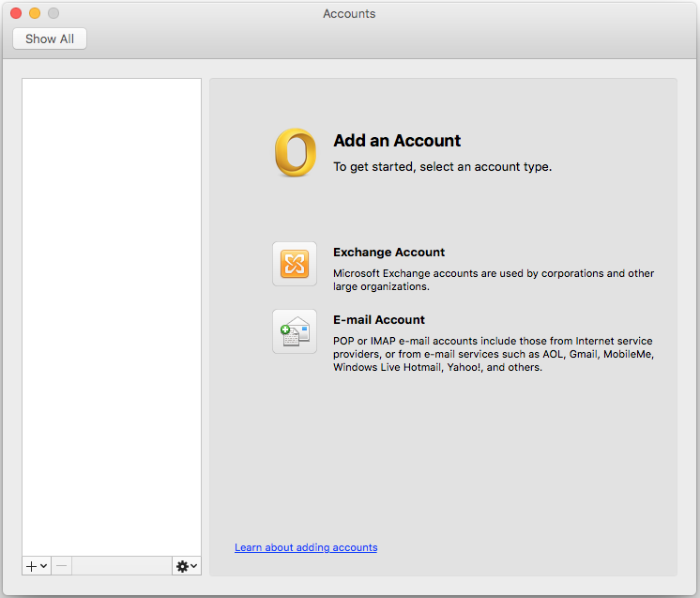Close the Accounts window with red button
This screenshot has width=700, height=598.
pos(16,13)
